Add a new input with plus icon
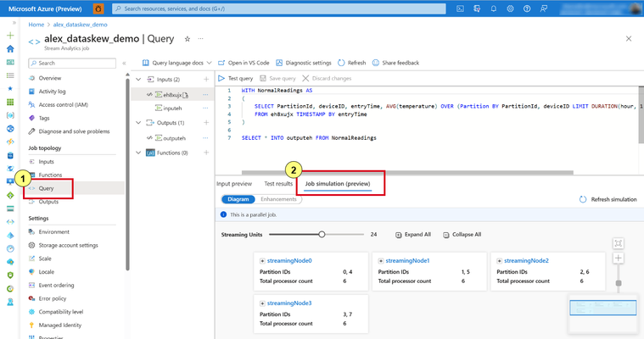644x339 pixels. click(x=206, y=79)
